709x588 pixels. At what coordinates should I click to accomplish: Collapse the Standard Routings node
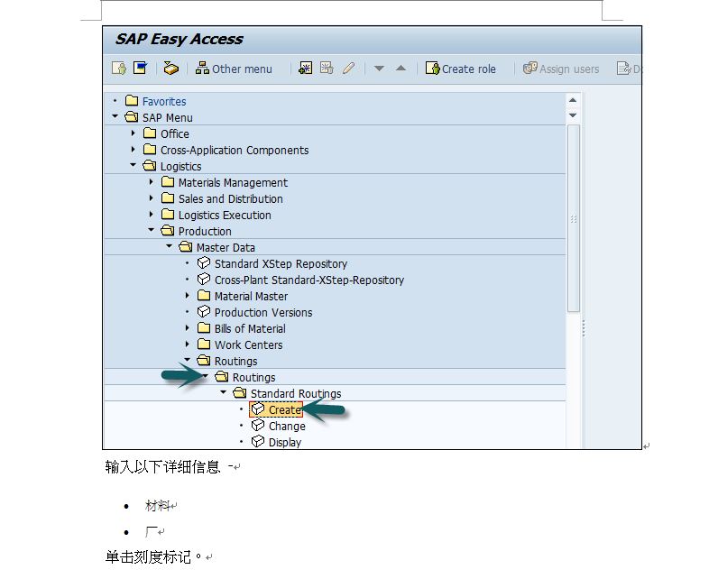[x=224, y=392]
